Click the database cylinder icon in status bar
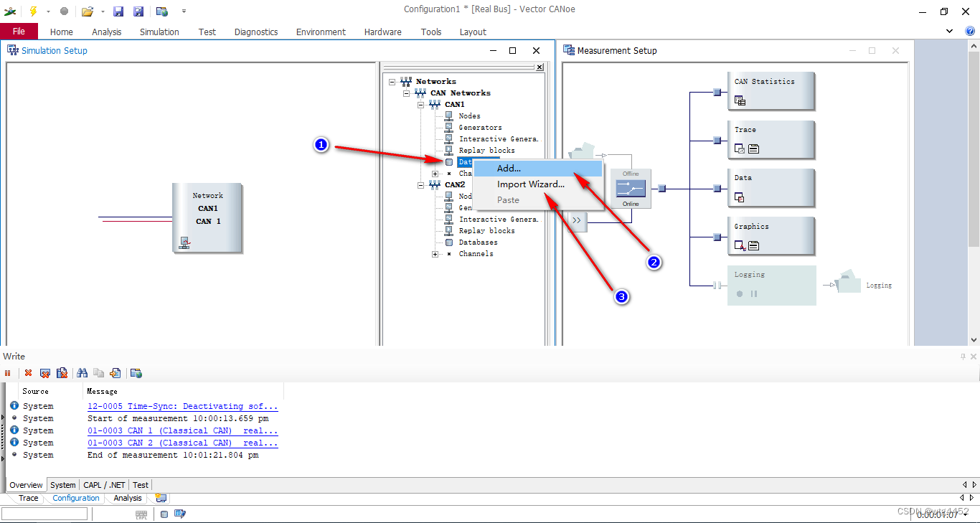Viewport: 980px width, 523px height. point(164,514)
